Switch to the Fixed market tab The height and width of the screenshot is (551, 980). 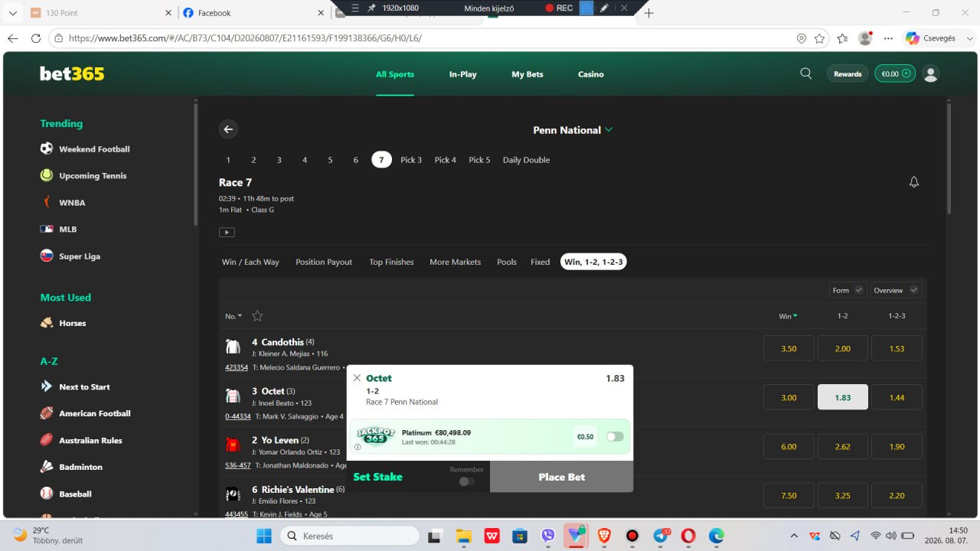541,262
